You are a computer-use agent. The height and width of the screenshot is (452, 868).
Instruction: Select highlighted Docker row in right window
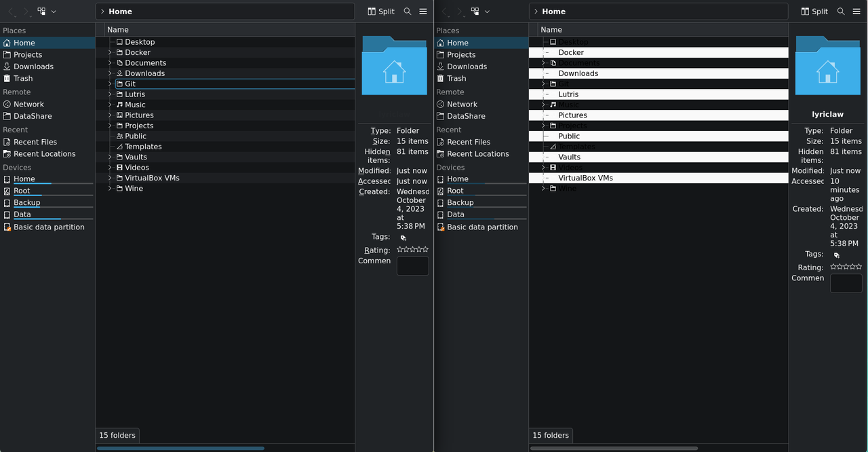[x=658, y=52]
